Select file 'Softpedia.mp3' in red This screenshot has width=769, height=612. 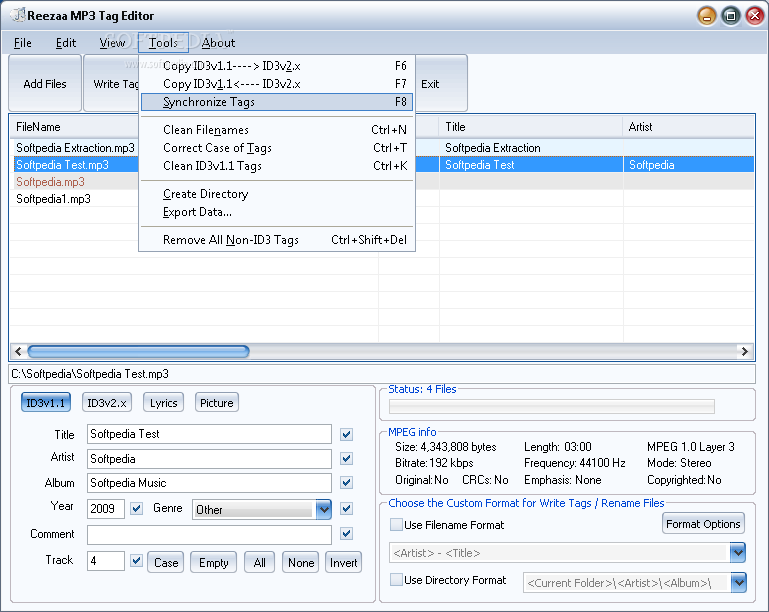(51, 182)
